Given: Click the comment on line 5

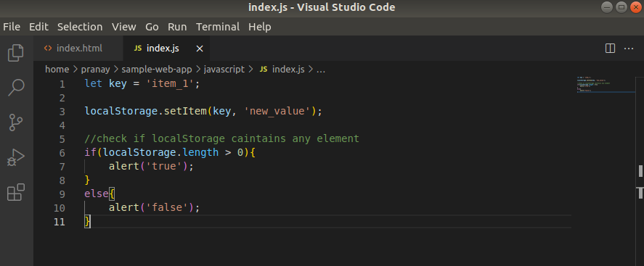Looking at the screenshot, I should point(221,139).
